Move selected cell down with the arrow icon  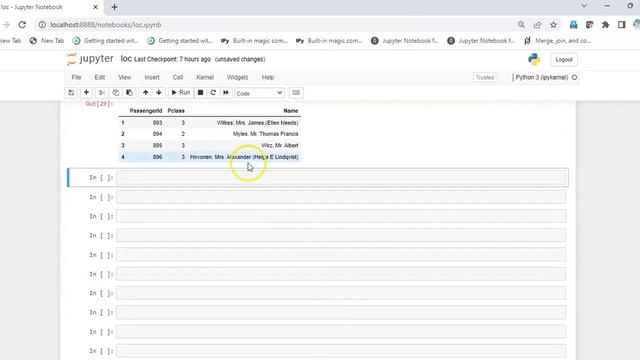(x=159, y=93)
